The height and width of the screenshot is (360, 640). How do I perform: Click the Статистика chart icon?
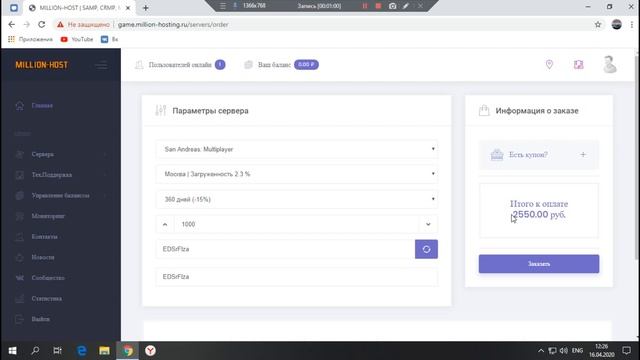point(20,298)
